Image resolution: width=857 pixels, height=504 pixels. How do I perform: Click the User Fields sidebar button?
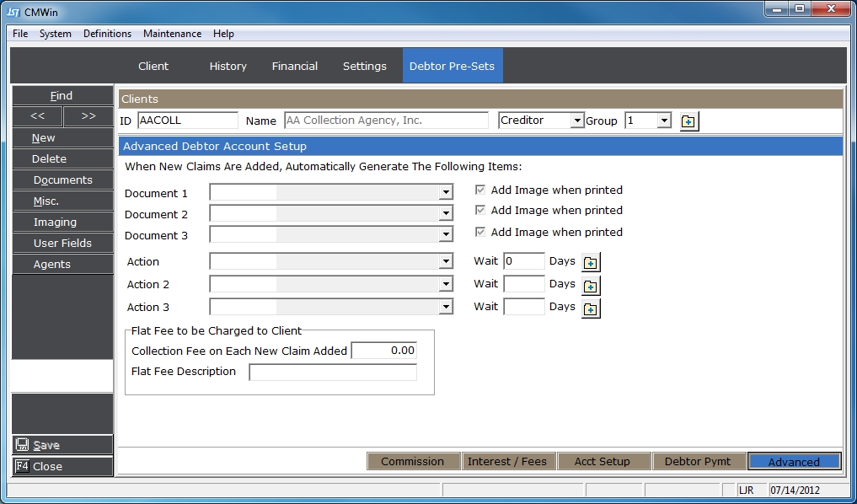(62, 243)
